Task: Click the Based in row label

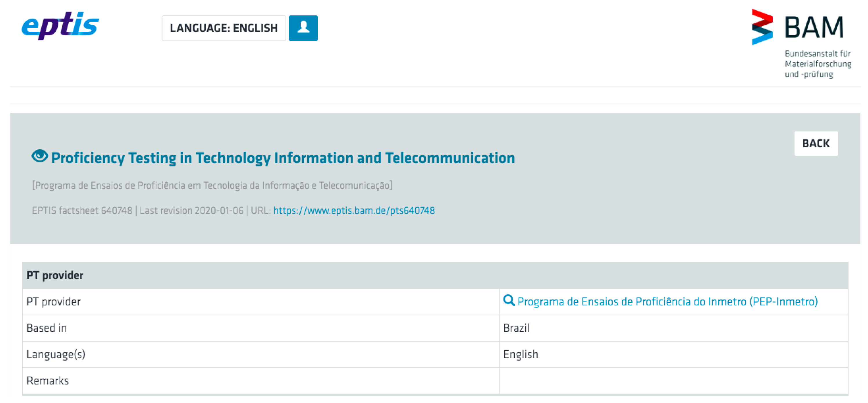Action: pos(47,327)
